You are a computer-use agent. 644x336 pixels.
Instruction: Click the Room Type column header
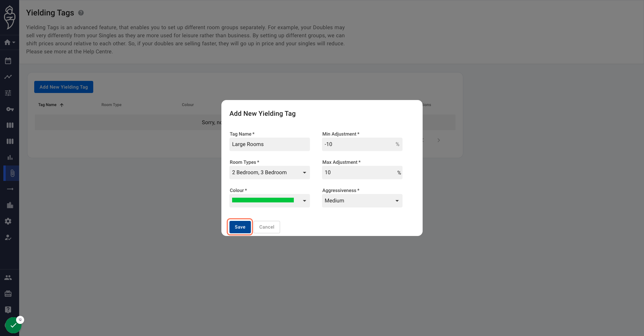click(111, 105)
